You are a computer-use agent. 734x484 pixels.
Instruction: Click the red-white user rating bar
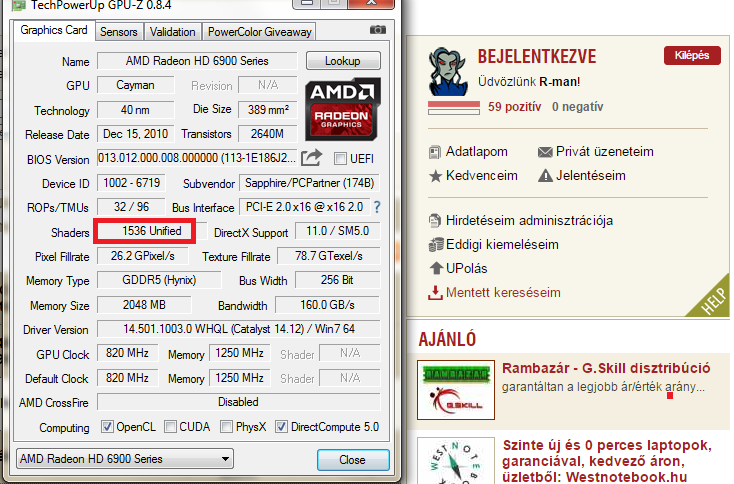point(454,108)
